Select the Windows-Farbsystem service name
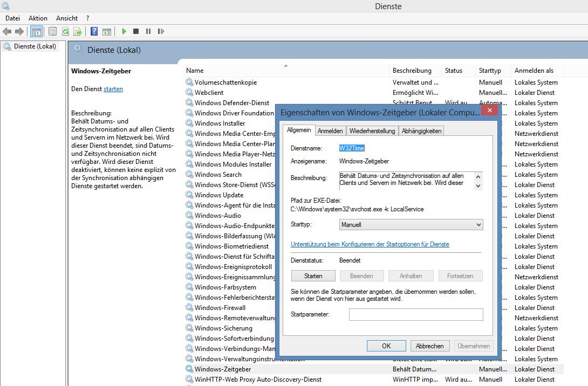The width and height of the screenshot is (588, 386). pyautogui.click(x=225, y=287)
